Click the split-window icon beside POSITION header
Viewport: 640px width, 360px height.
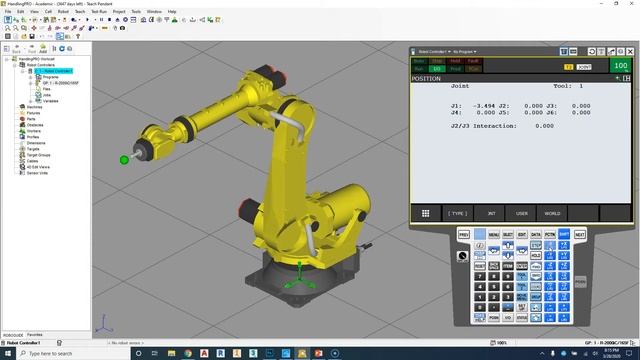(627, 78)
